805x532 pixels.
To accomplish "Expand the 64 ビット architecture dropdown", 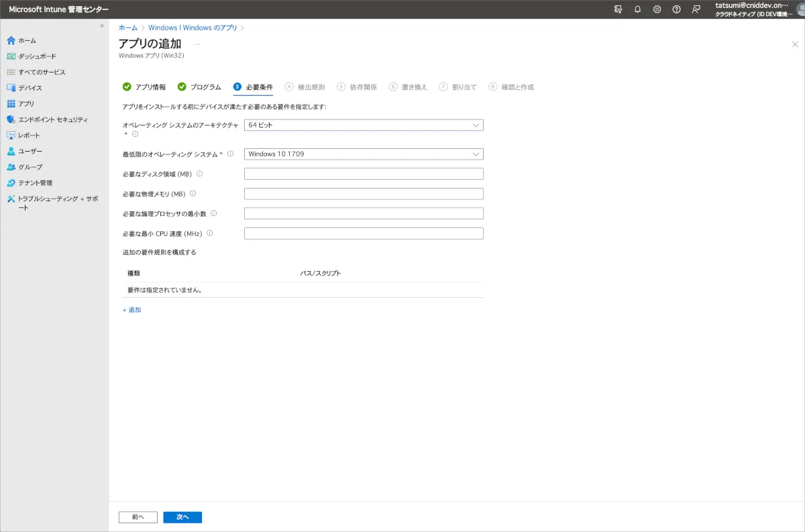I will [363, 125].
